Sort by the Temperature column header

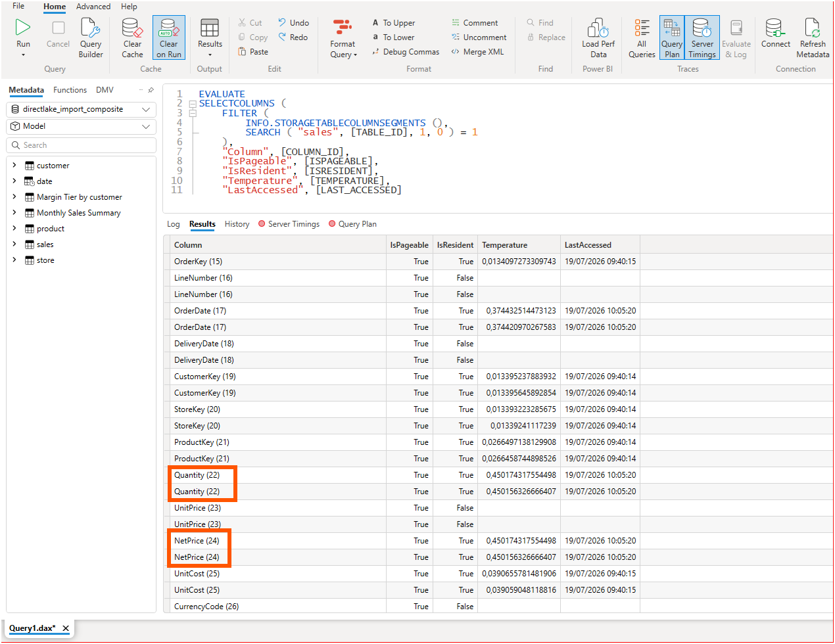519,245
